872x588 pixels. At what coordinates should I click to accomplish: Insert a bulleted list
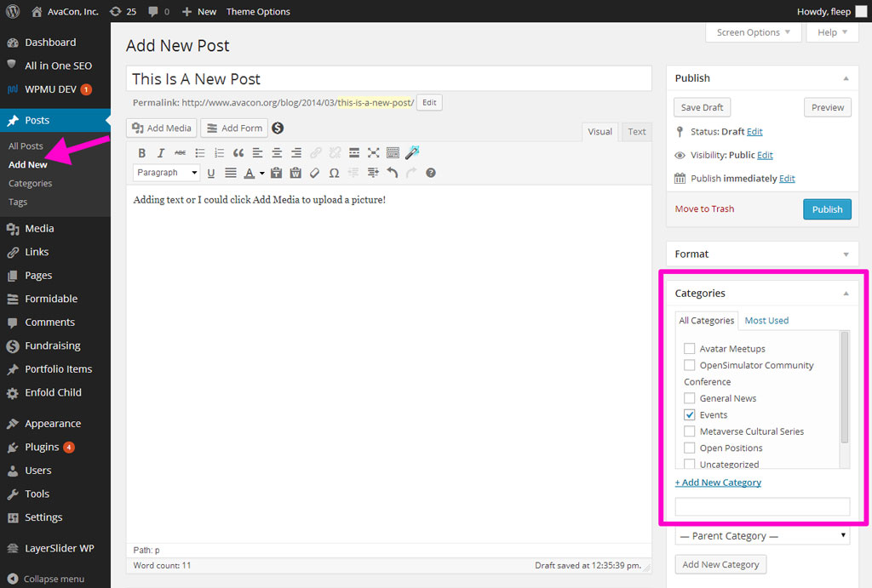coord(200,153)
